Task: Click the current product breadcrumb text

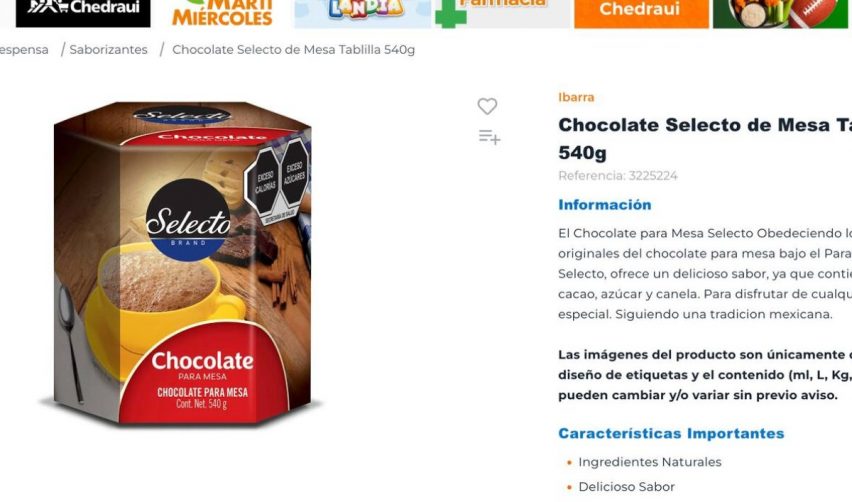Action: [x=293, y=49]
